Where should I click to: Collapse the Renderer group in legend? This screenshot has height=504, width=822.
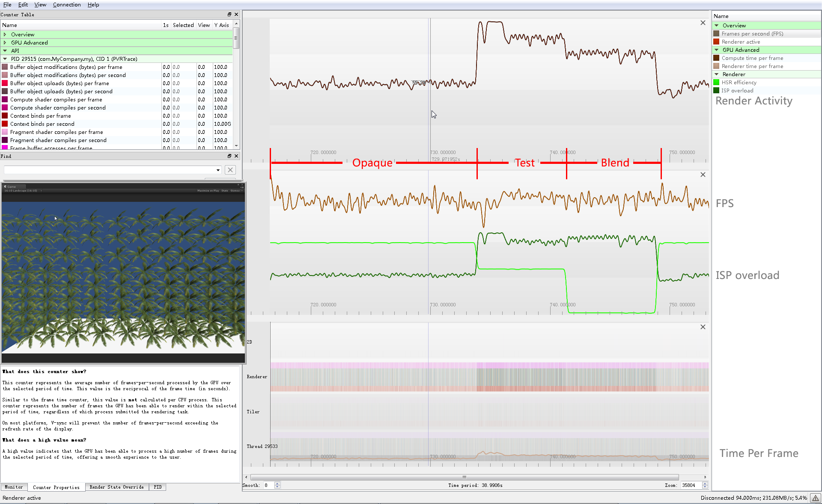pyautogui.click(x=716, y=74)
